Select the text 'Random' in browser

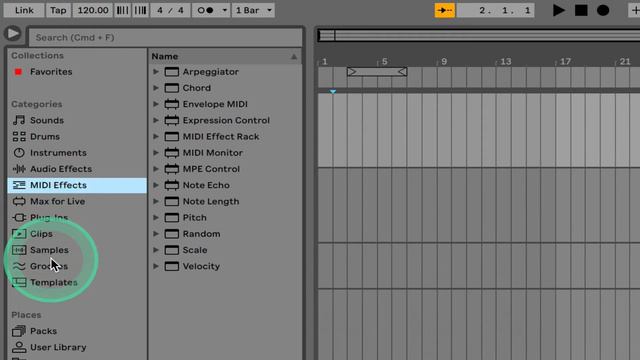point(201,234)
